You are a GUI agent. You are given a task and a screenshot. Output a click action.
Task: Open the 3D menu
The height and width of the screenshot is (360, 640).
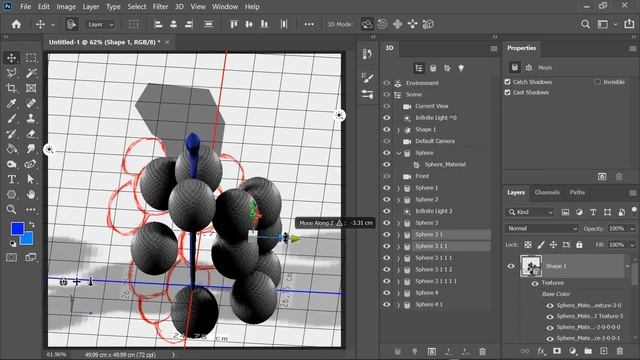tap(179, 7)
